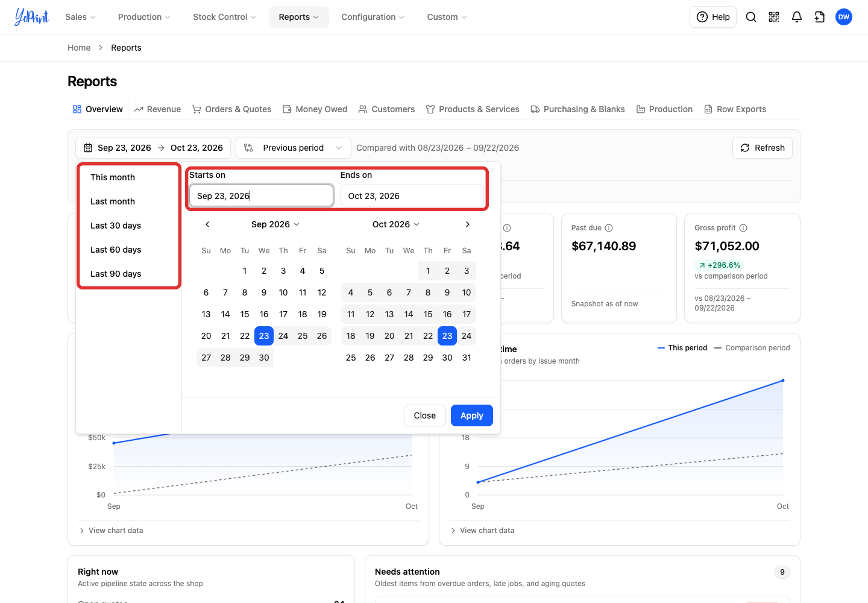
Task: Click the Ends on date field
Action: pyautogui.click(x=412, y=196)
